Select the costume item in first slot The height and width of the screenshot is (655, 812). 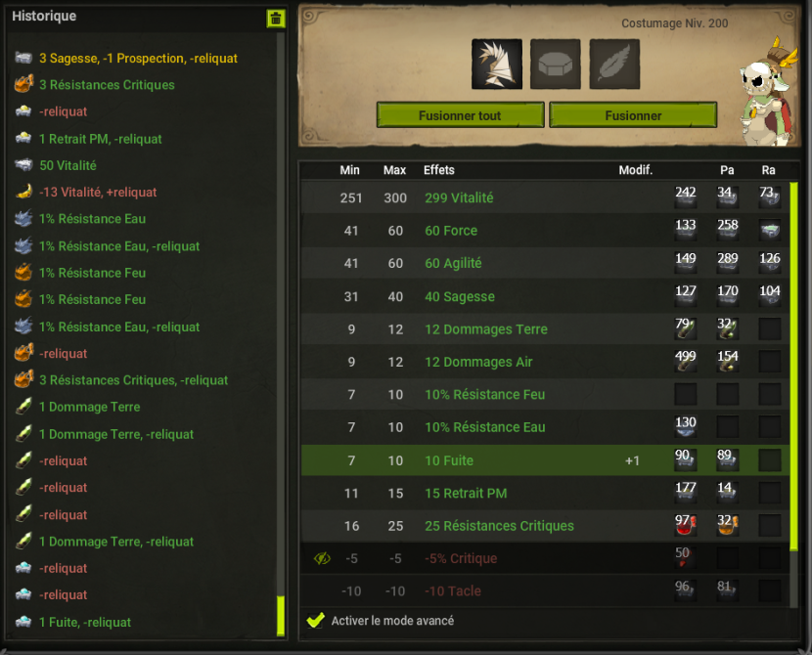click(x=497, y=65)
